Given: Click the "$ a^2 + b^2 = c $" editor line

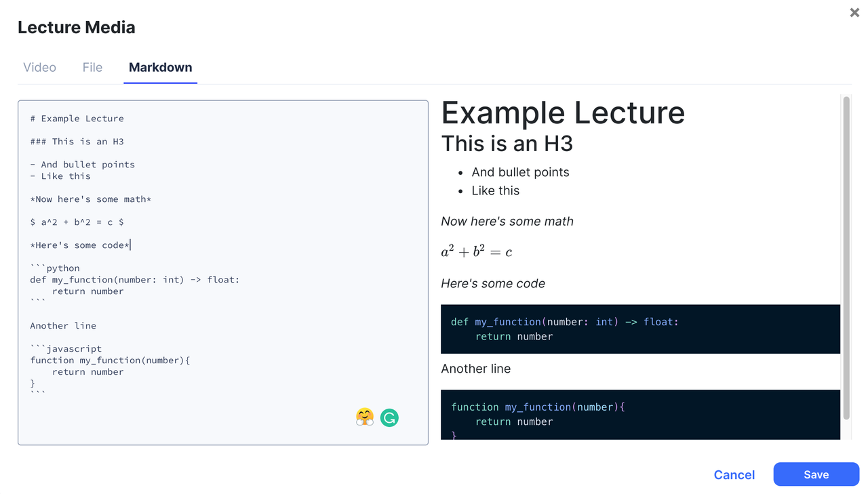Looking at the screenshot, I should 77,222.
